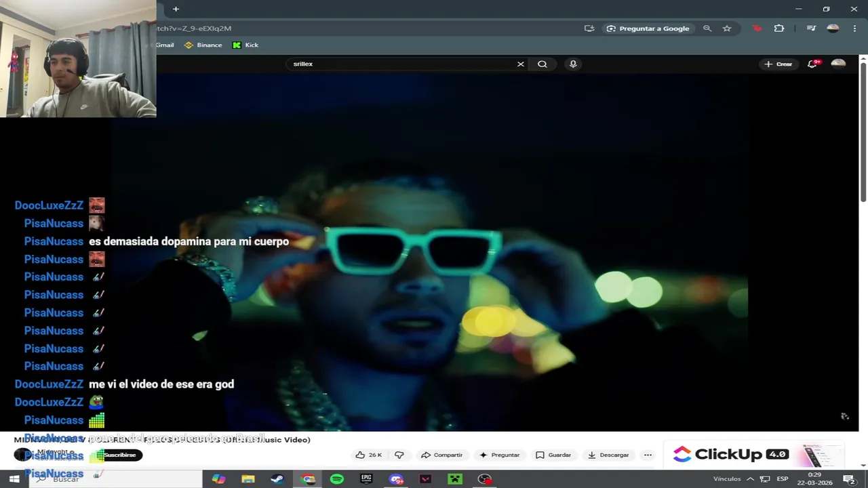Open YouTube notifications bell
868x488 pixels.
point(812,64)
